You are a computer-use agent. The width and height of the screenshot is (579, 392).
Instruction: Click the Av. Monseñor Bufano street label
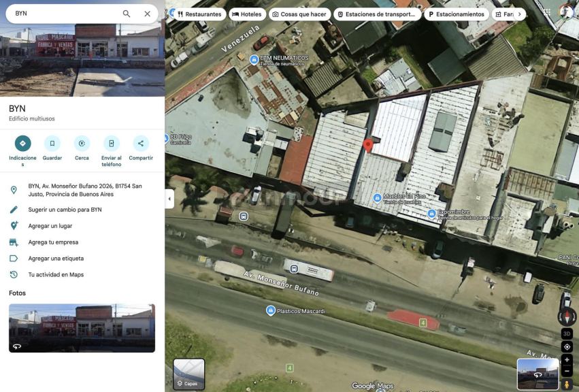(282, 283)
